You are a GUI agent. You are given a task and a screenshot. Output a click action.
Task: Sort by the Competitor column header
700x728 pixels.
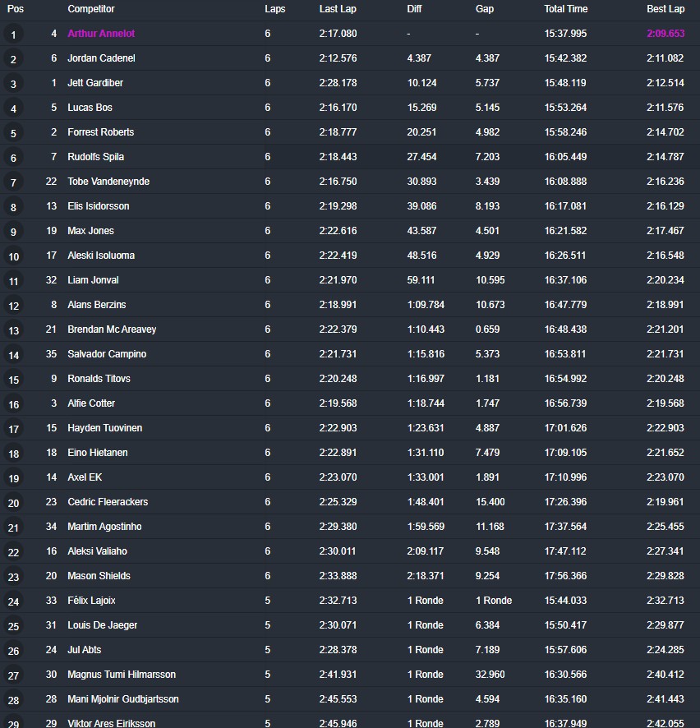pyautogui.click(x=91, y=9)
